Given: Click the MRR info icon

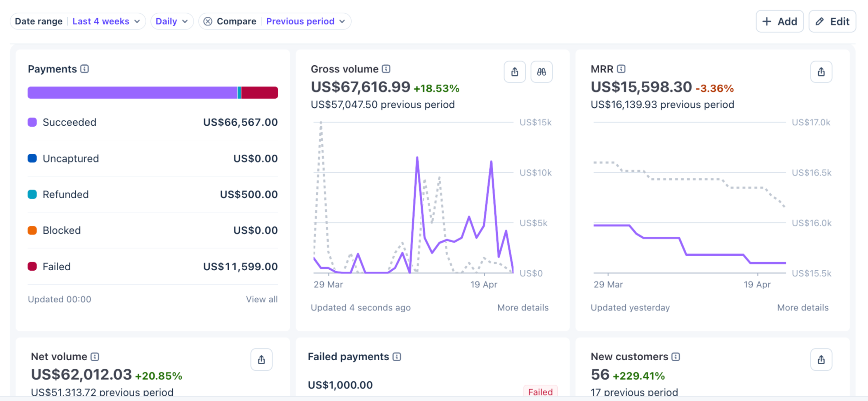Looking at the screenshot, I should pos(621,69).
